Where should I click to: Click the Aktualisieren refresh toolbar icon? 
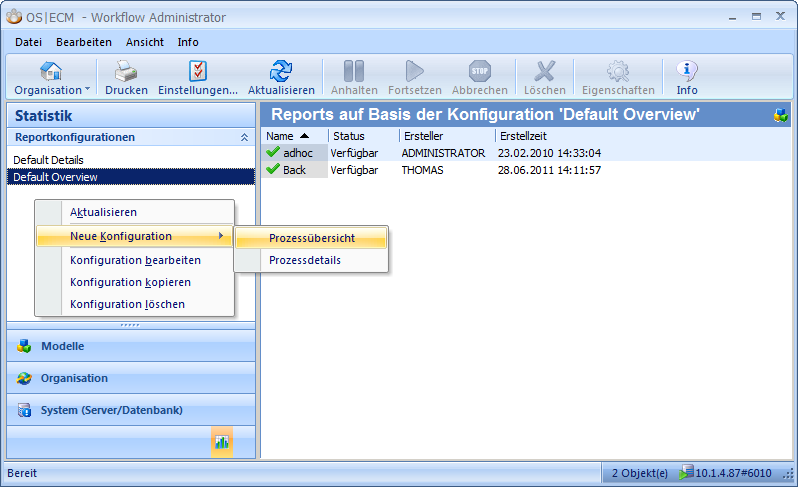tap(281, 72)
